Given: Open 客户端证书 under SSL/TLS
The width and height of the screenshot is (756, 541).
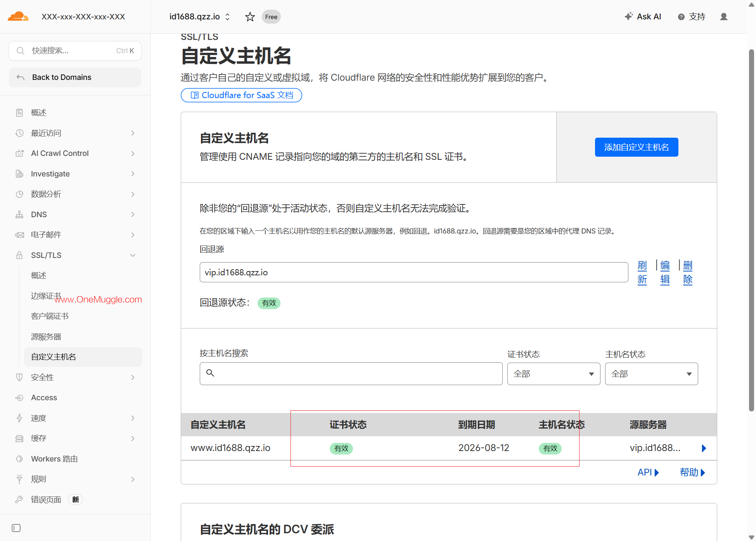Looking at the screenshot, I should point(50,316).
